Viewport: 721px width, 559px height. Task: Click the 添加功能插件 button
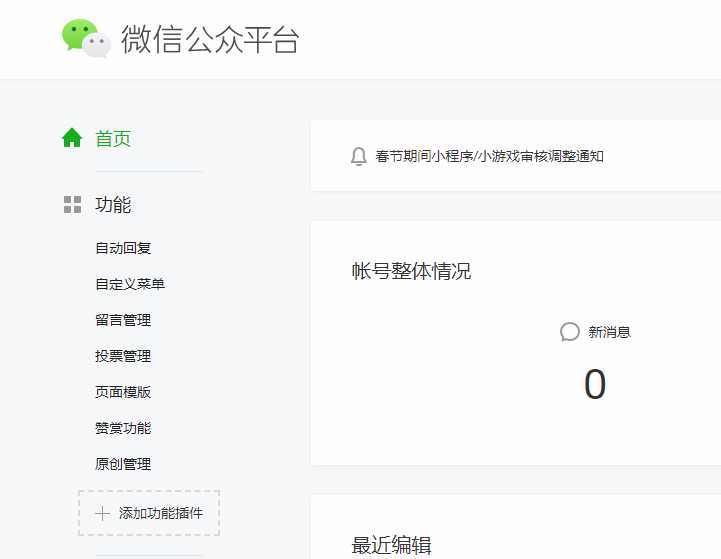coord(149,513)
